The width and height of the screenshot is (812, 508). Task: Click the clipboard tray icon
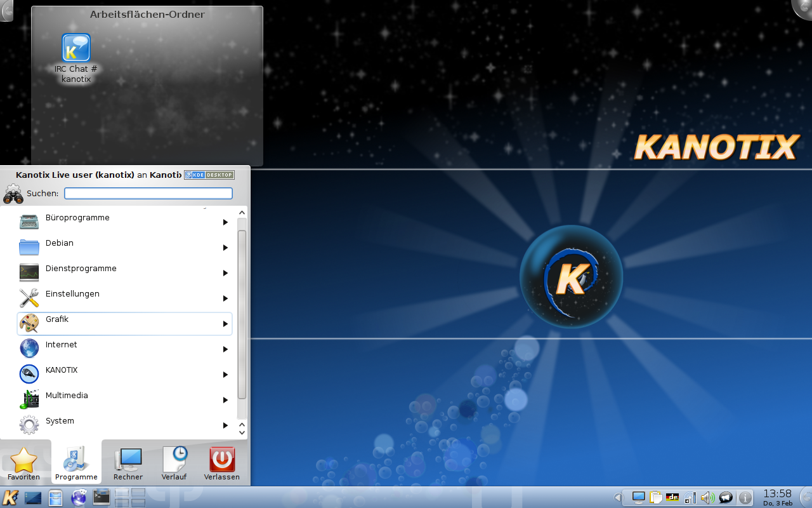pyautogui.click(x=655, y=498)
